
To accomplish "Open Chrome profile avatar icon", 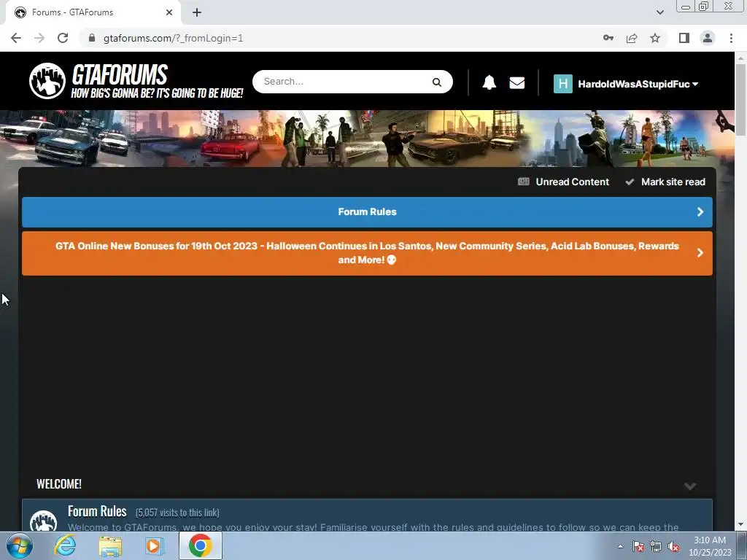I will 708,38.
